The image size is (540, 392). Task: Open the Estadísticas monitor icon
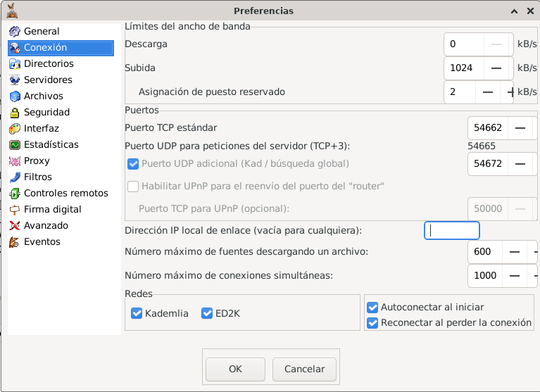point(15,144)
